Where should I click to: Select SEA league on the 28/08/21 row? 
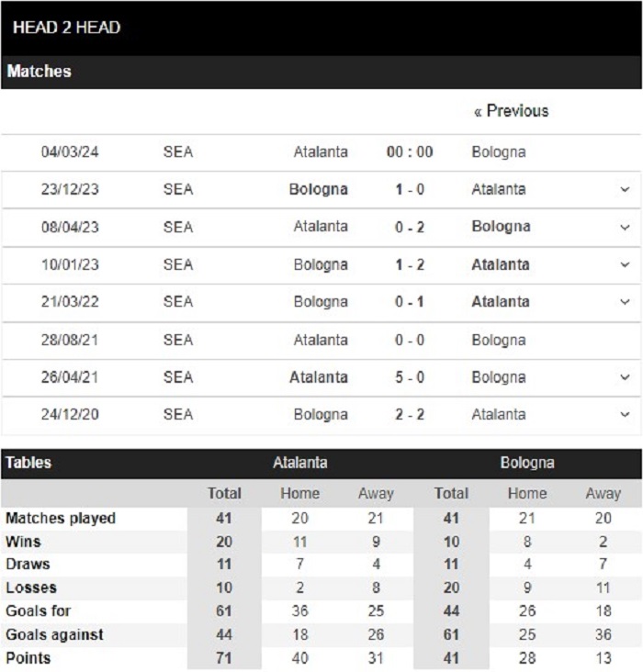point(178,340)
